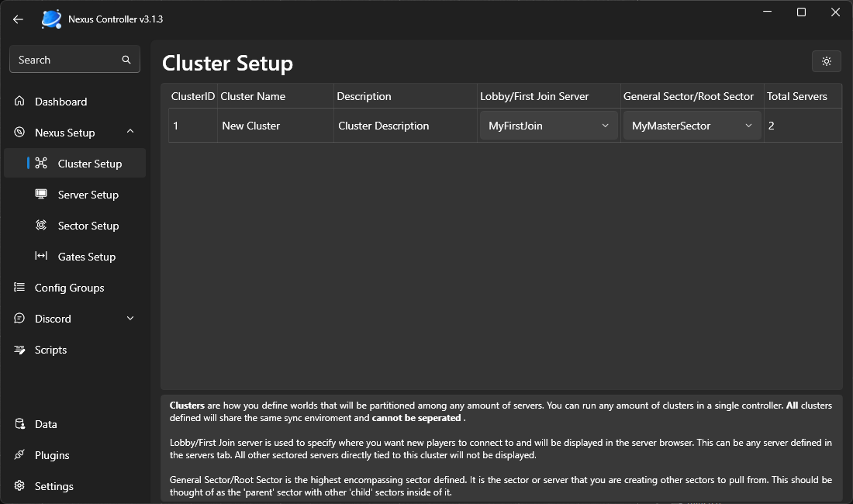Click the Nexus Controller planet logo
The height and width of the screenshot is (504, 853).
51,19
